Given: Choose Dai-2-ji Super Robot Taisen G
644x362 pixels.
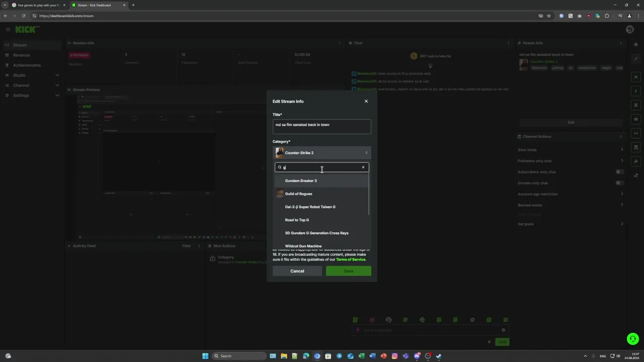Looking at the screenshot, I should (x=321, y=207).
